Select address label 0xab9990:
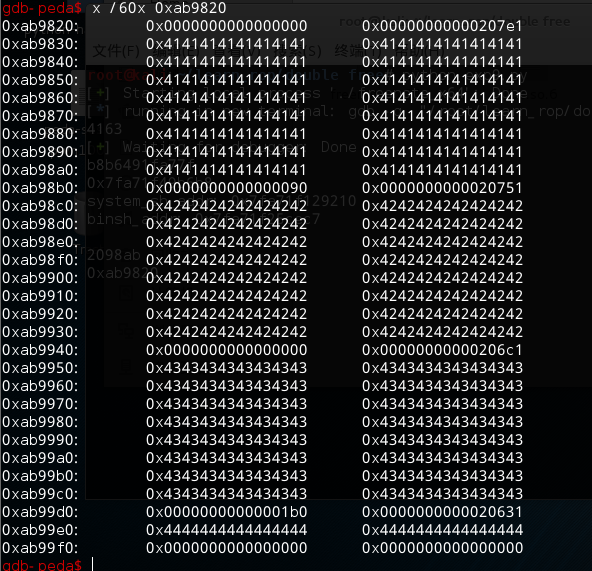The width and height of the screenshot is (592, 571). [40, 440]
